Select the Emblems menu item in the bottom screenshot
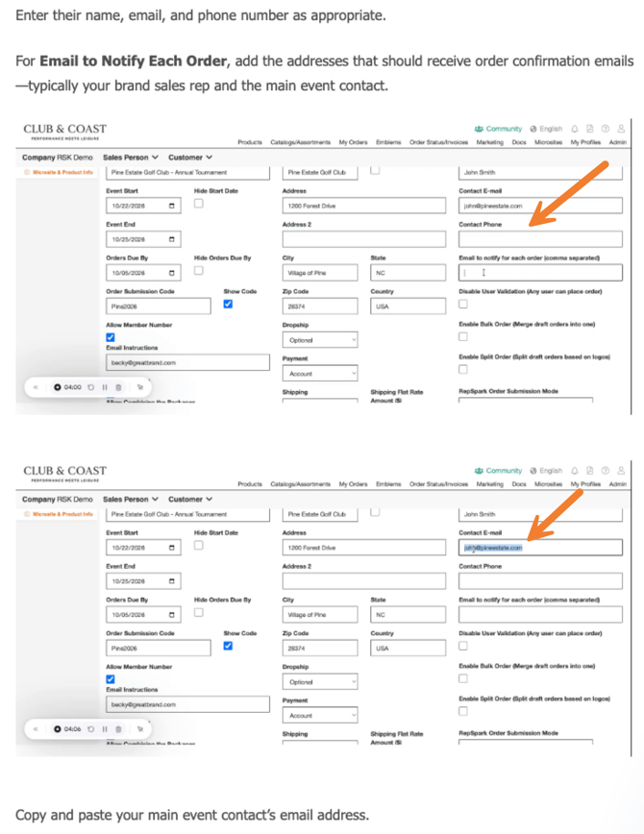Image resolution: width=644 pixels, height=834 pixels. pyautogui.click(x=388, y=484)
